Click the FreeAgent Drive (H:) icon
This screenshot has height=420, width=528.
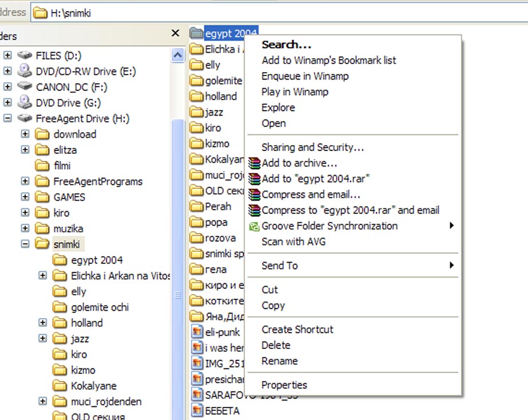[x=25, y=118]
